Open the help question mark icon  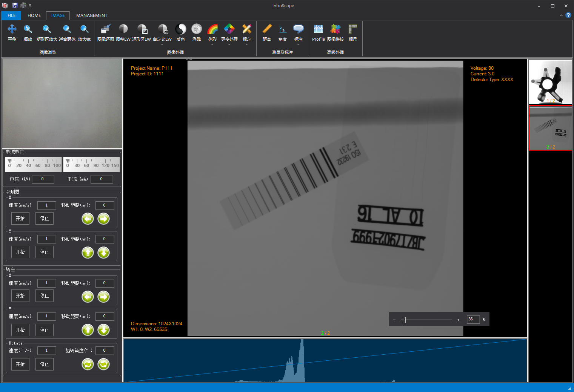[x=568, y=15]
